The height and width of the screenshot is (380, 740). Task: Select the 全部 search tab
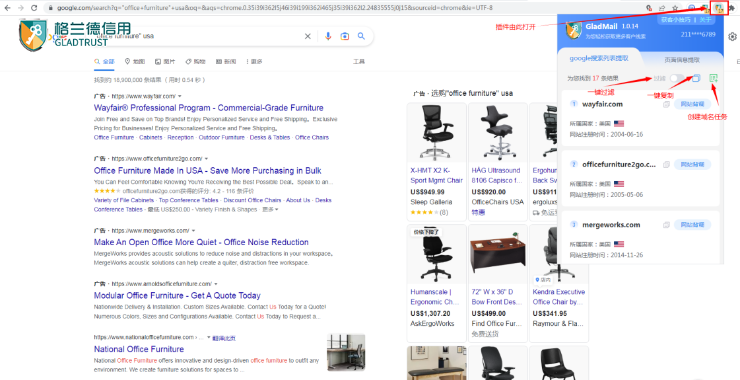pyautogui.click(x=105, y=61)
